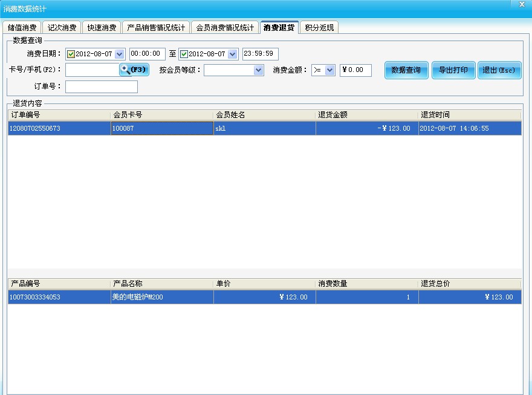Switch to the 储值消费 tab
This screenshot has height=395, width=532.
click(22, 27)
